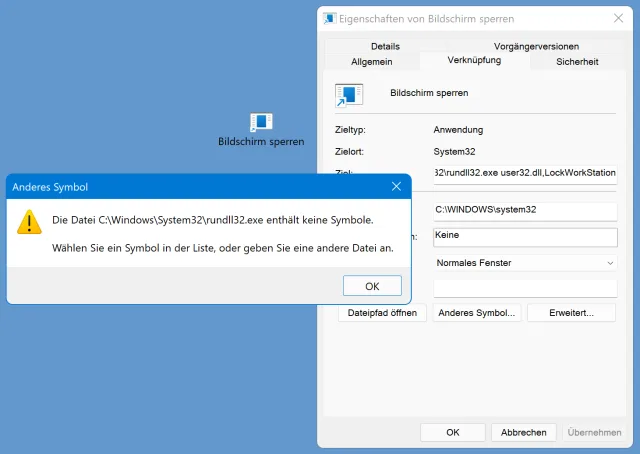The height and width of the screenshot is (454, 640).
Task: Click the Ziel field with rundll32.exe path
Action: click(525, 174)
